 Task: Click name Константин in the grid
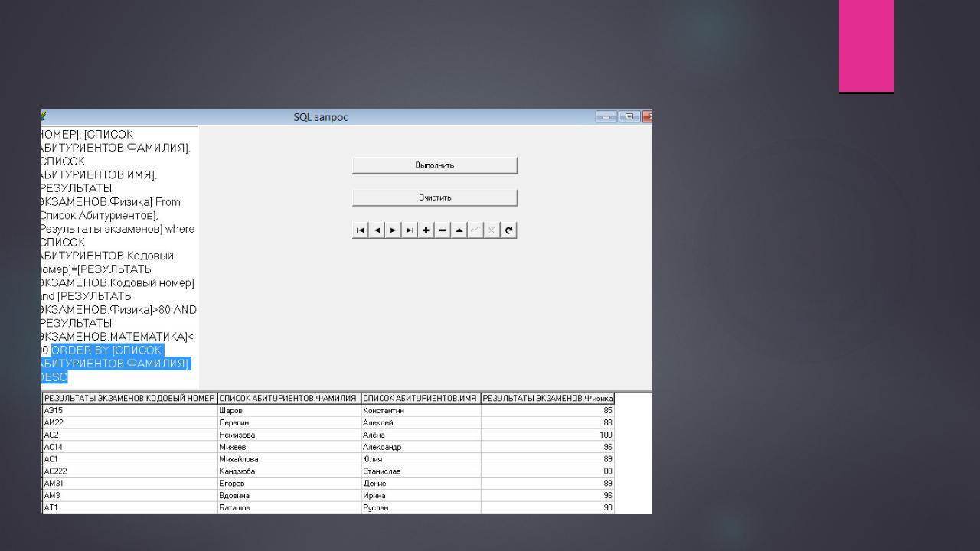[x=420, y=410]
